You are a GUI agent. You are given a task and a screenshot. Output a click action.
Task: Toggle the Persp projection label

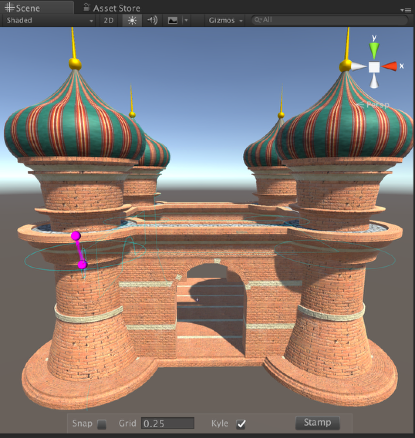[x=377, y=105]
